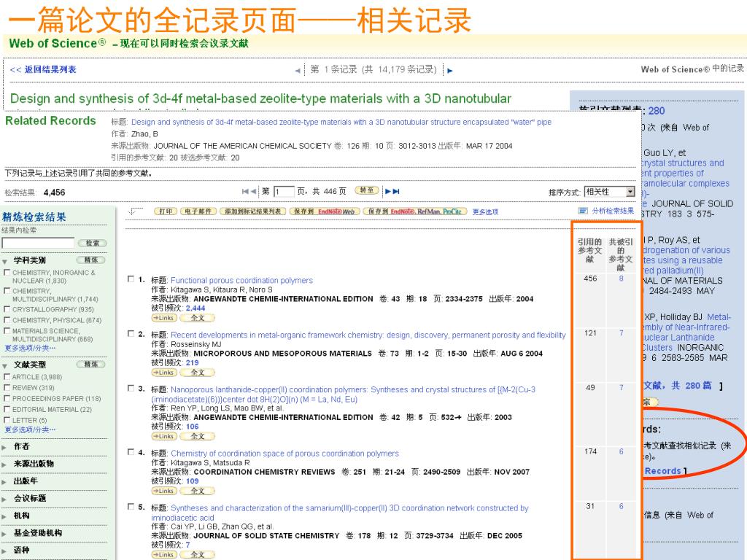Open shared references count 8 for record 1

pos(622,278)
